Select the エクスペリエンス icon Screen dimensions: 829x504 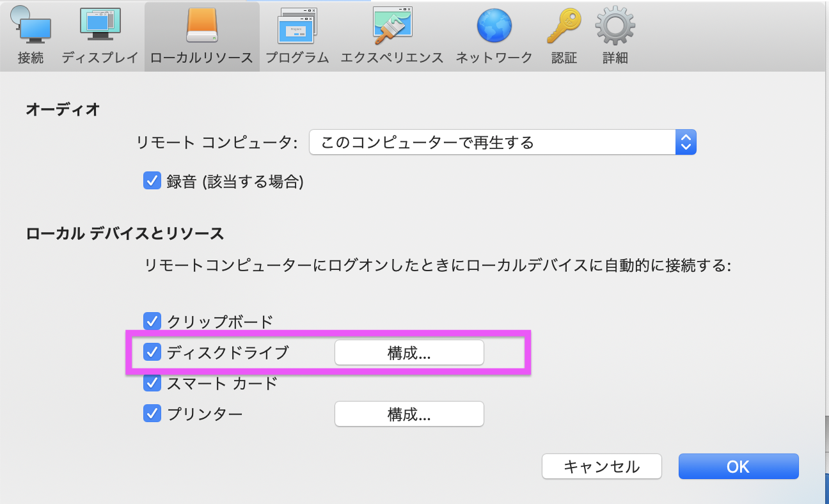click(x=391, y=26)
